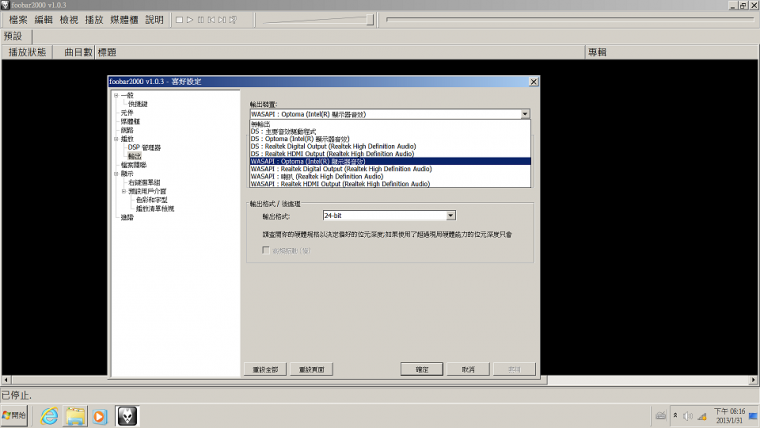Select the DS primary sound driver entry

(390, 131)
